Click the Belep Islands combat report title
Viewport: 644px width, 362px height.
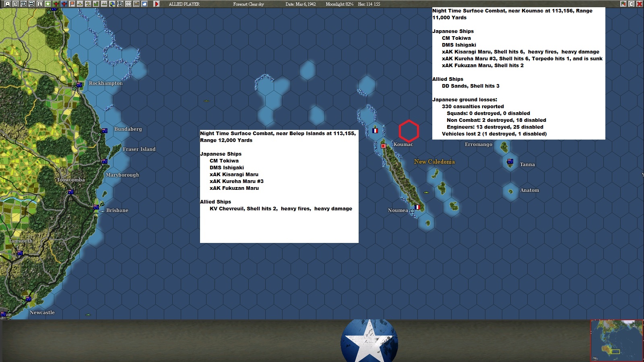pyautogui.click(x=278, y=137)
